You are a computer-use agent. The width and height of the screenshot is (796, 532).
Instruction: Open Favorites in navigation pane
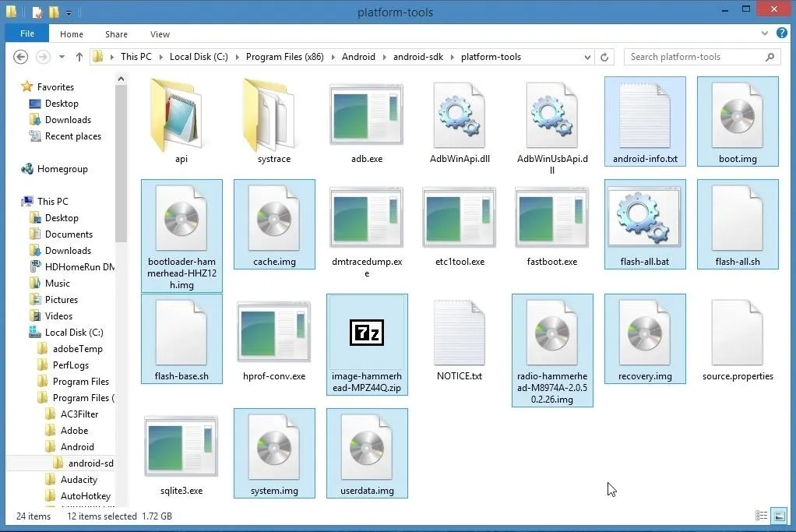tap(55, 86)
